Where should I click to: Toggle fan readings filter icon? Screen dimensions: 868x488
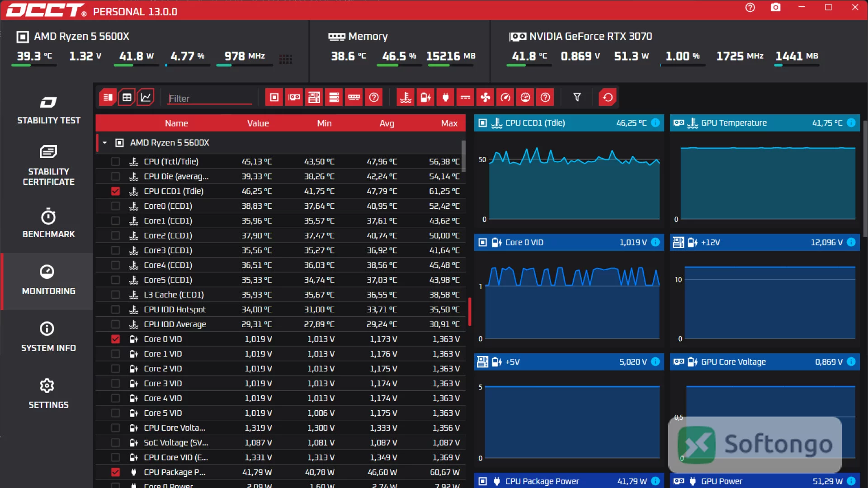coord(486,97)
